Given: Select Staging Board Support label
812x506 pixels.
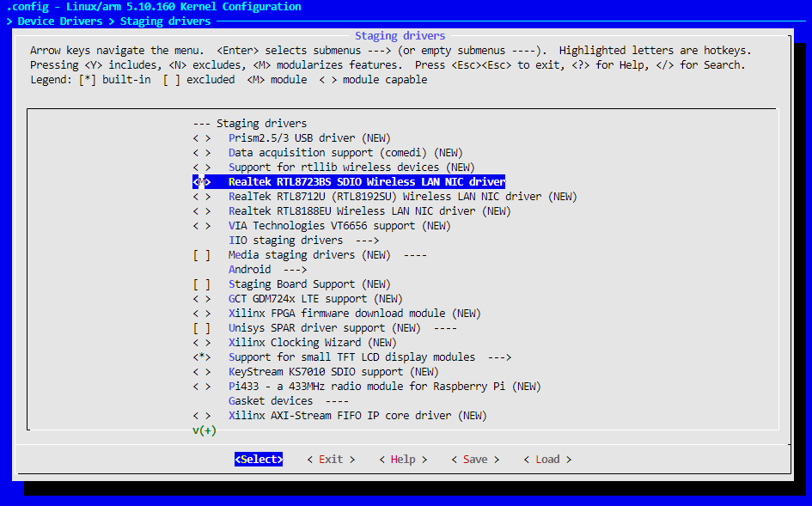Looking at the screenshot, I should [x=309, y=284].
